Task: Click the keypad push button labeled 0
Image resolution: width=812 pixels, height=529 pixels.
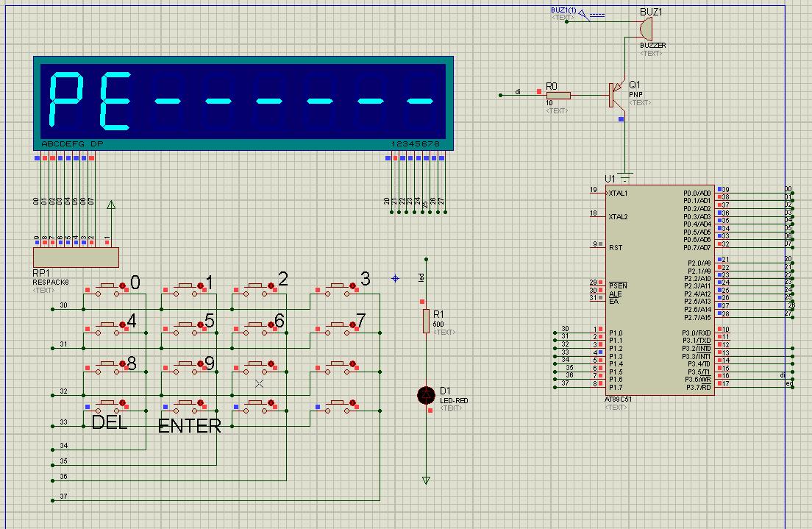Action: pos(108,289)
